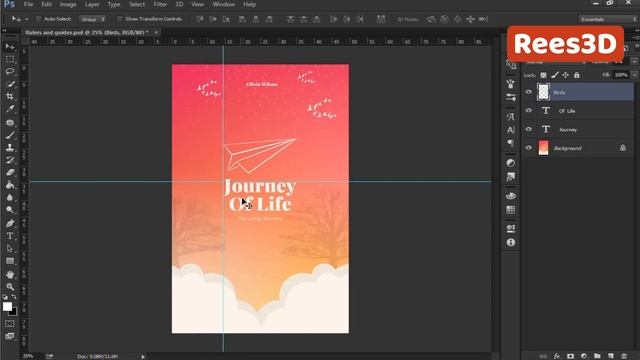
Task: Select the Rectangle shape tool
Action: pyautogui.click(x=10, y=261)
